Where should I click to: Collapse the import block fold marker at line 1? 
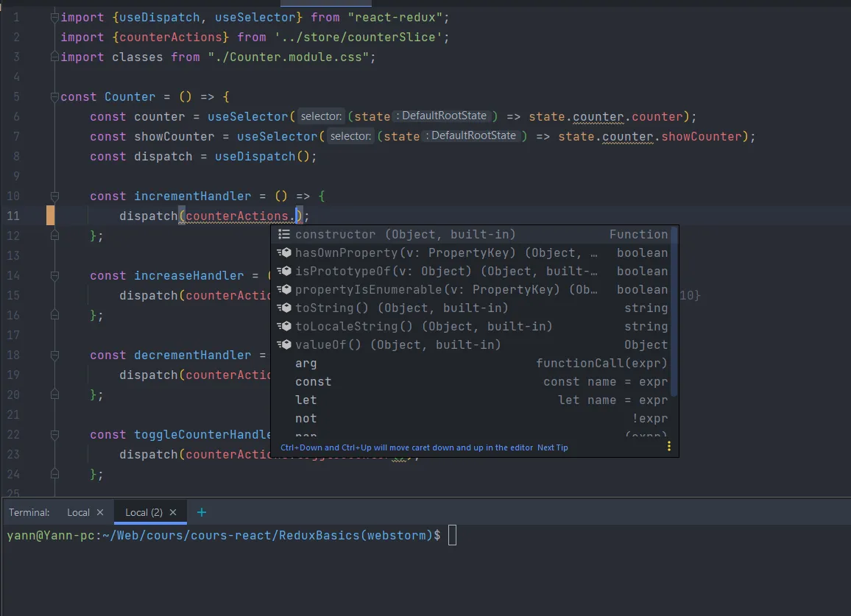point(54,18)
